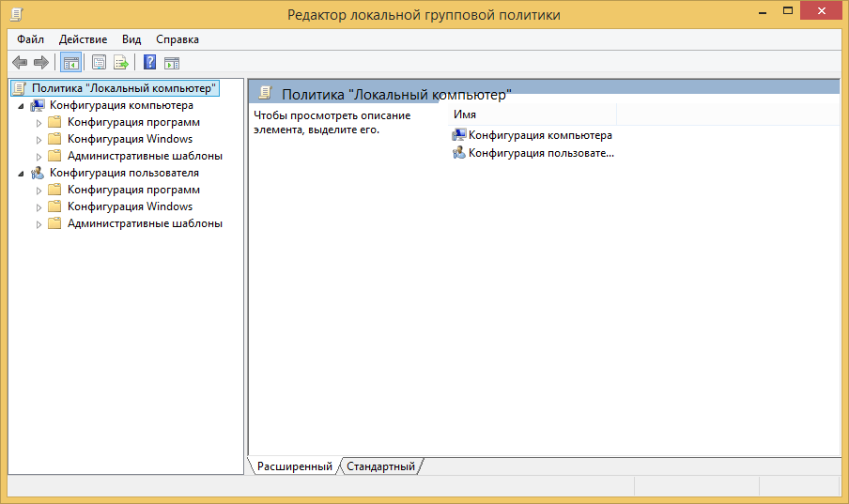Expand Конфигурация Windows under Конфигурация пользователя
The width and height of the screenshot is (849, 504).
(39, 207)
